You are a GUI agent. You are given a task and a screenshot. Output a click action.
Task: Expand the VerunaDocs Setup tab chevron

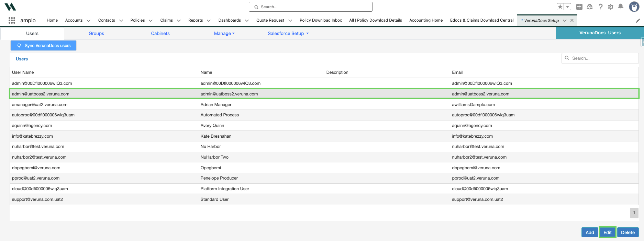pos(565,21)
